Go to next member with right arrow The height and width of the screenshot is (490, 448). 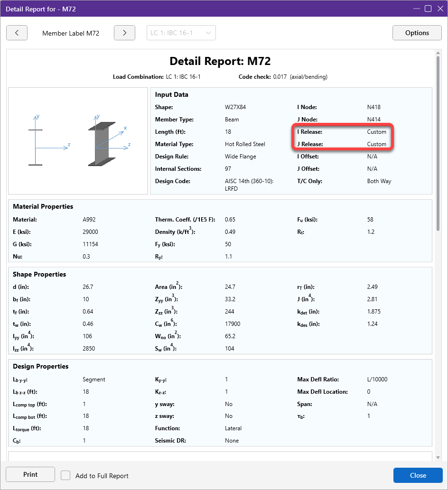(x=124, y=33)
